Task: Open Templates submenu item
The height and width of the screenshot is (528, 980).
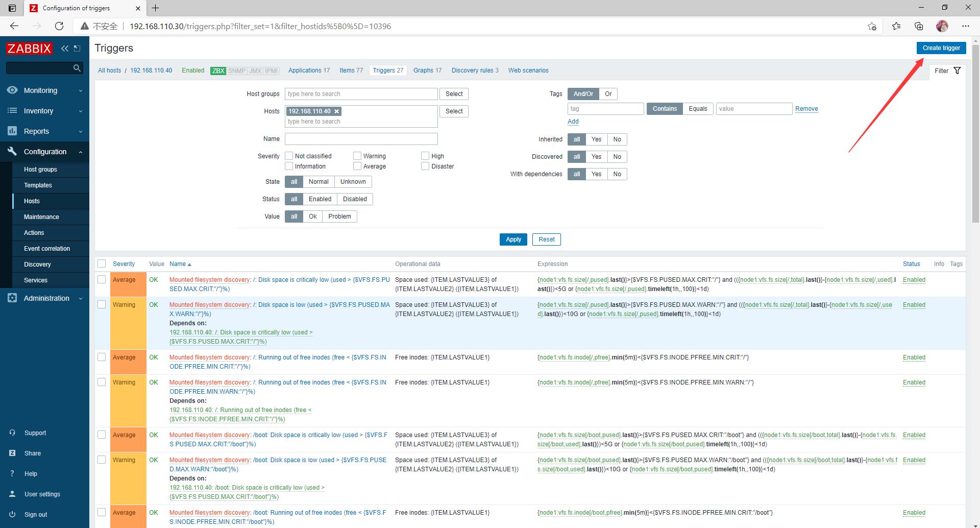Action: (38, 185)
